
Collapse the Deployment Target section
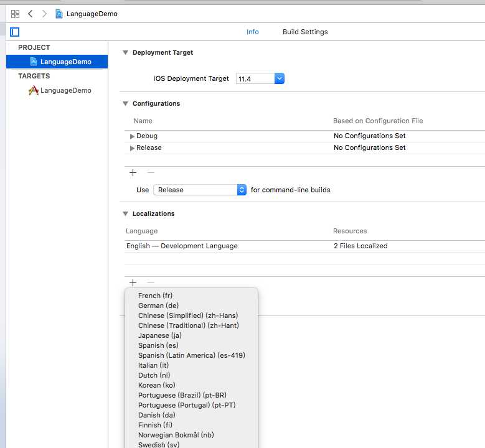pyautogui.click(x=125, y=52)
